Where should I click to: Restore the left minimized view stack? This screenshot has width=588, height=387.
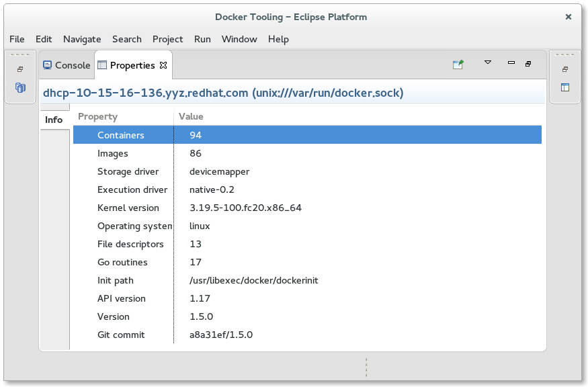click(x=20, y=69)
